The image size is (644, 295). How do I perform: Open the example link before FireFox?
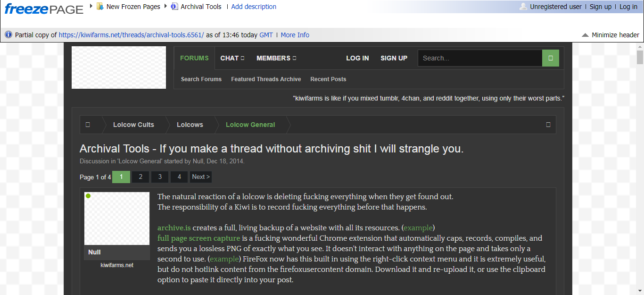[x=224, y=259]
